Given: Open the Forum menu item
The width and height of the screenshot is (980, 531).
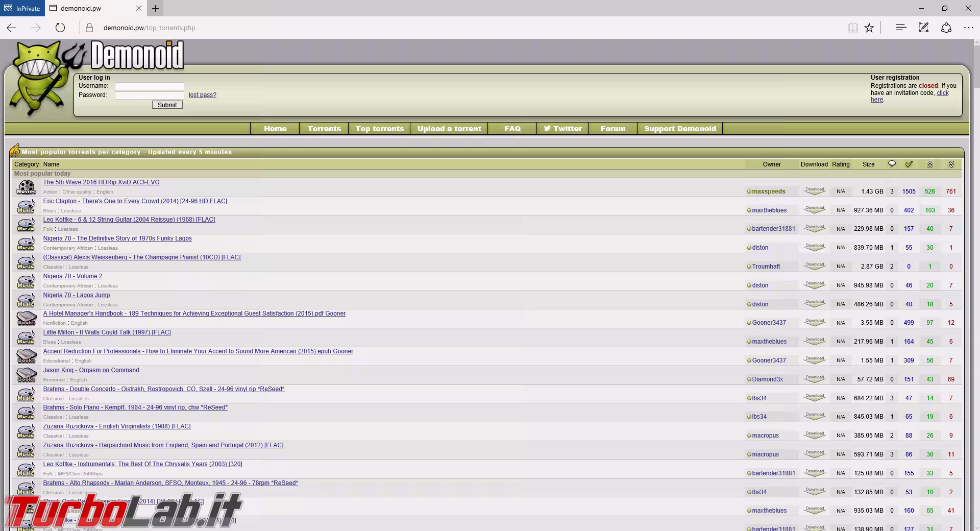Looking at the screenshot, I should click(613, 129).
